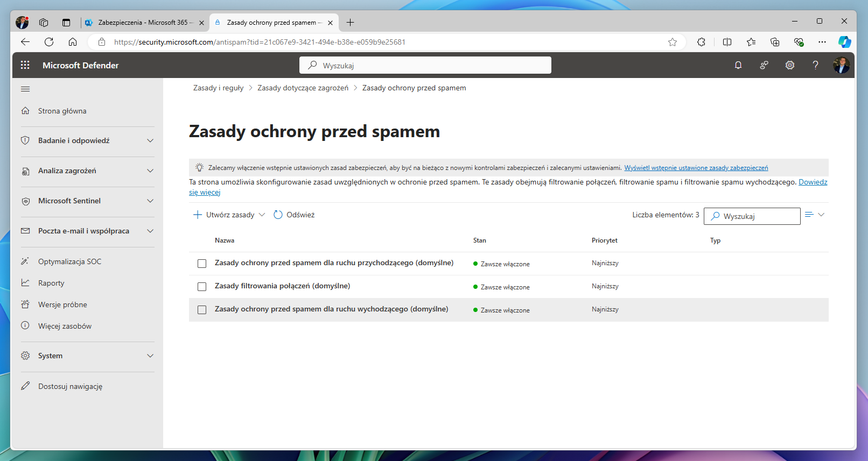Open policy Zasady filtrowania połączeń (domyślne)
The height and width of the screenshot is (461, 868).
tap(282, 286)
